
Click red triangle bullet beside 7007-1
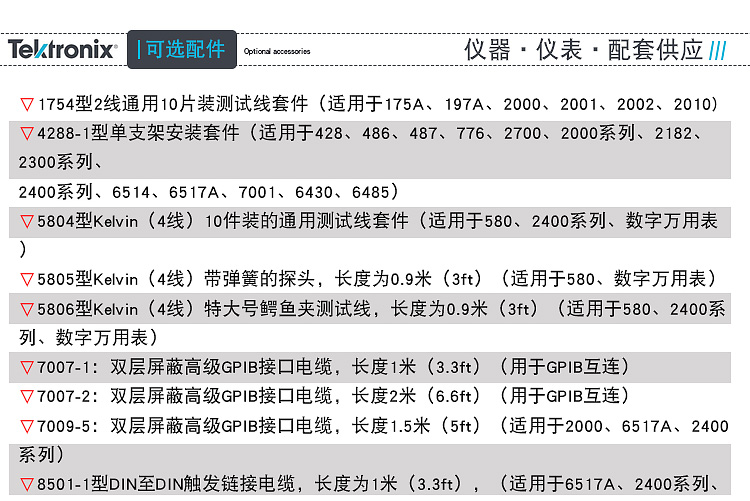click(27, 367)
